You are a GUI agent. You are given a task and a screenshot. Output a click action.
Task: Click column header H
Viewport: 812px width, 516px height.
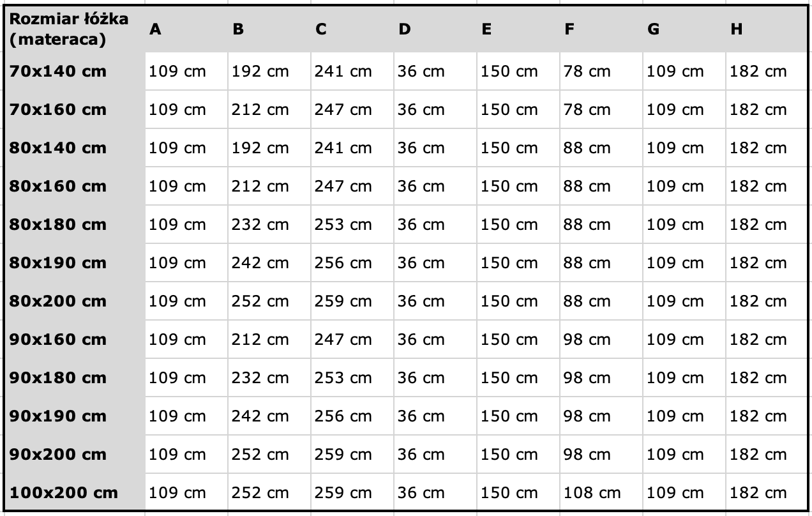pyautogui.click(x=768, y=29)
